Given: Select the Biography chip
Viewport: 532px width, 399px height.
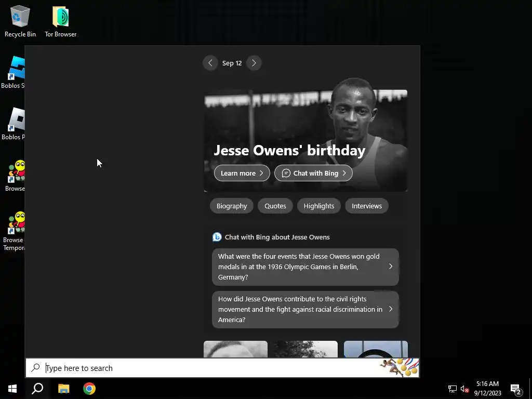Looking at the screenshot, I should tap(232, 206).
